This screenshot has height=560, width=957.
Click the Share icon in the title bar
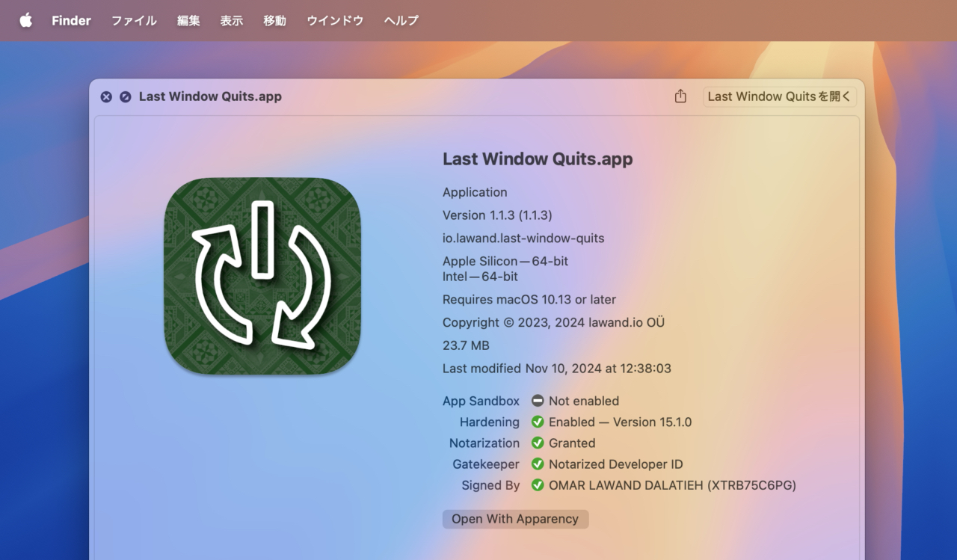pyautogui.click(x=680, y=96)
